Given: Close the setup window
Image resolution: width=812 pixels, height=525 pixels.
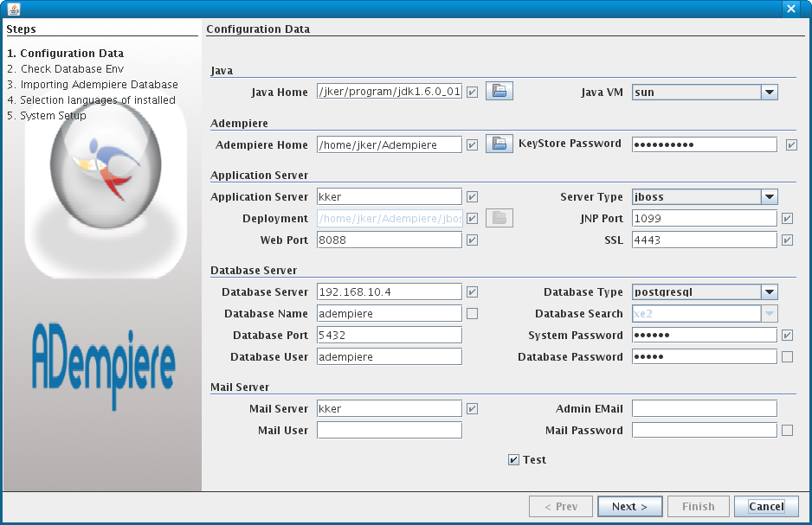Looking at the screenshot, I should 790,9.
